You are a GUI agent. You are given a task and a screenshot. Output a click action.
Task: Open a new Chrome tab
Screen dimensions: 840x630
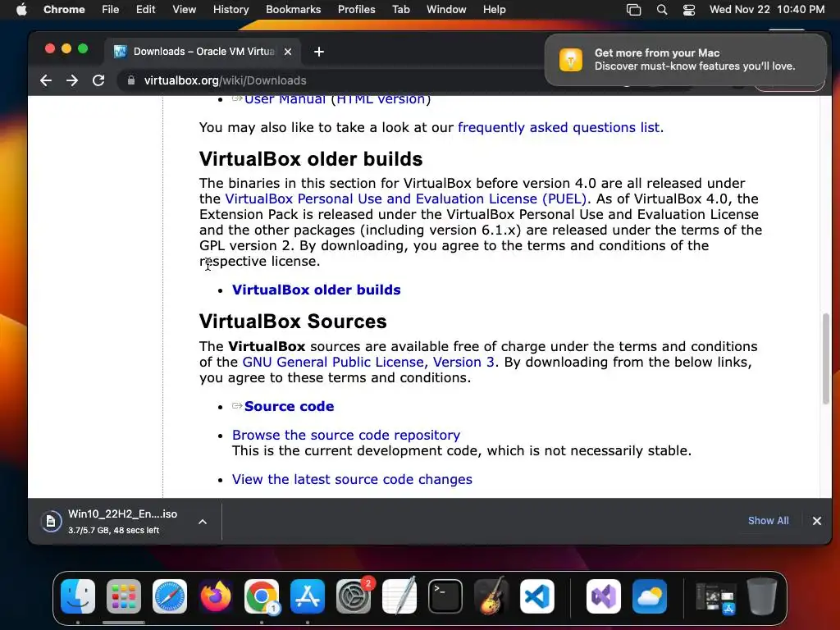coord(319,52)
